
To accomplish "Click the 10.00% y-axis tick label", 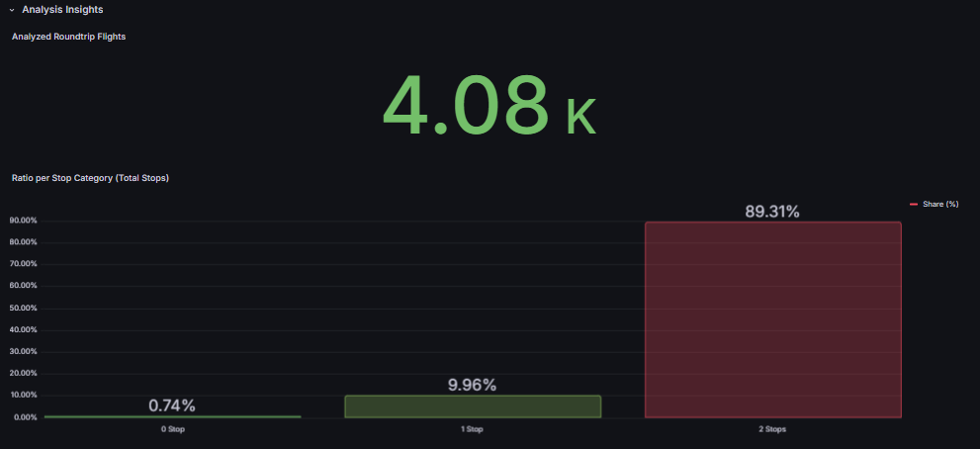I will pos(24,396).
